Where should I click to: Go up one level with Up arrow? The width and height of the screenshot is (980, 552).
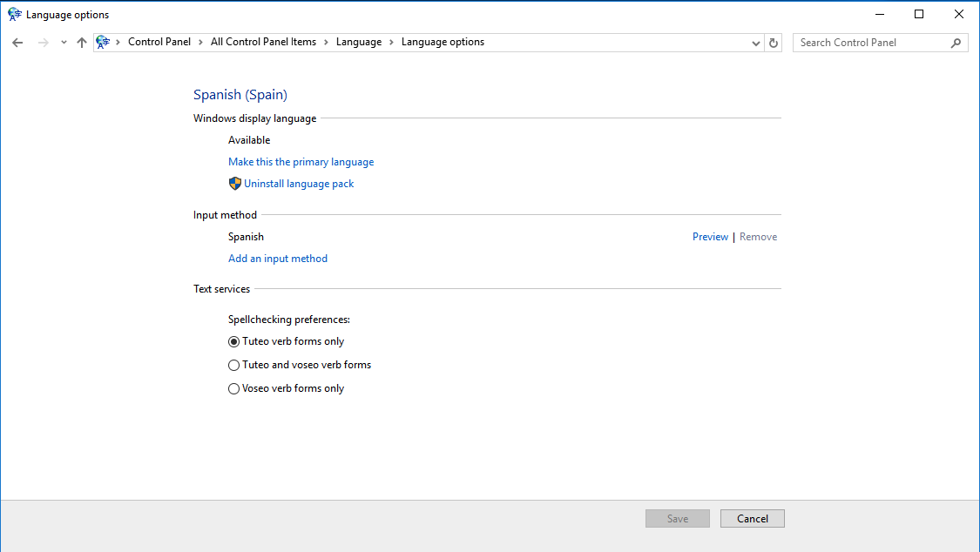(x=82, y=43)
